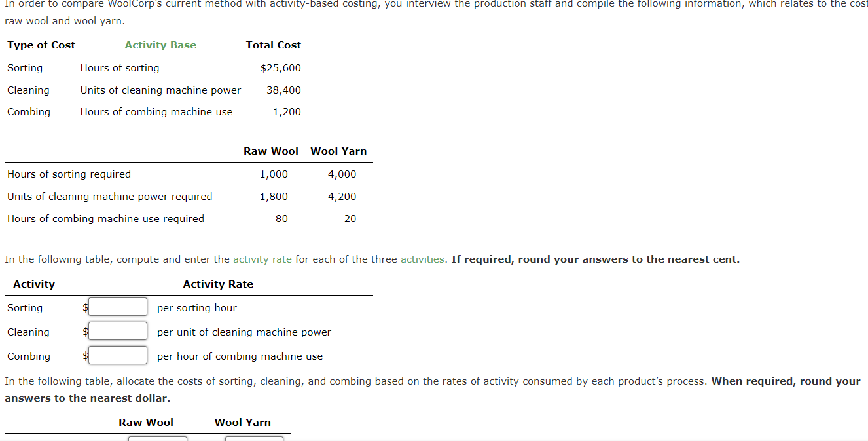This screenshot has height=441, width=868.
Task: Click the Raw Wool allocation input box
Action: [158, 438]
